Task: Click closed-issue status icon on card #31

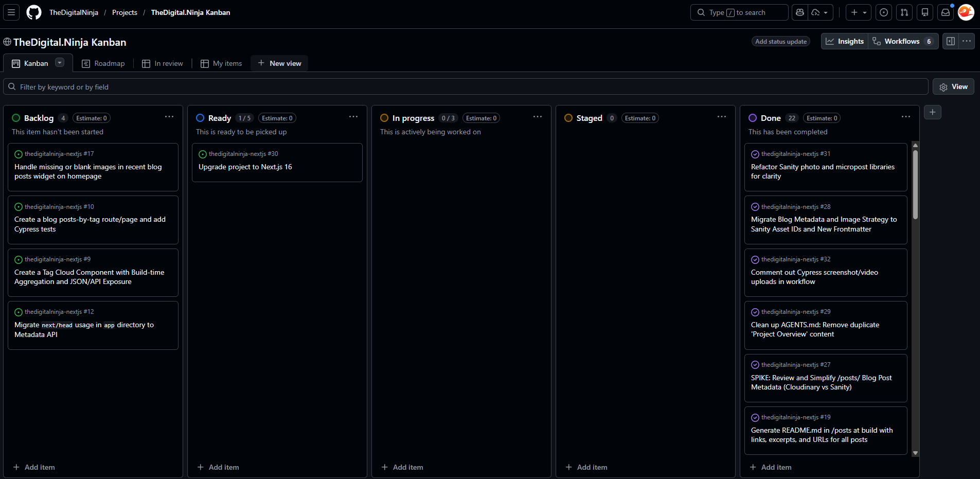Action: pos(755,154)
